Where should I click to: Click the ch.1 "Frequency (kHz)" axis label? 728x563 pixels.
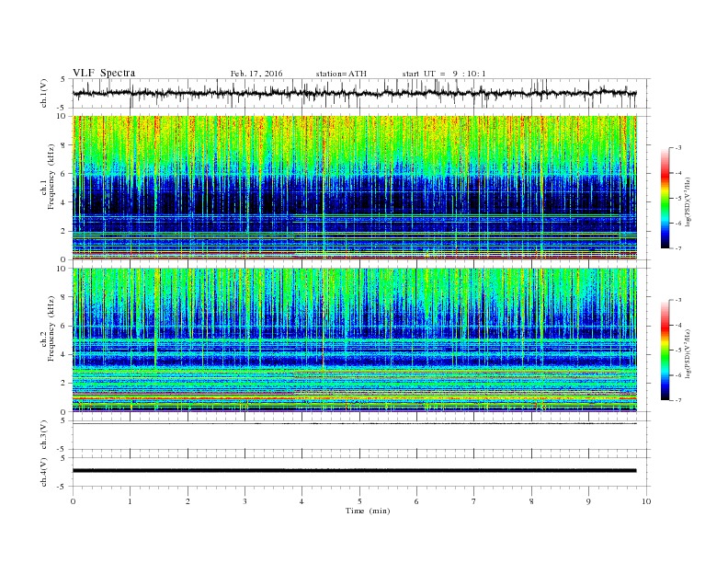click(51, 177)
